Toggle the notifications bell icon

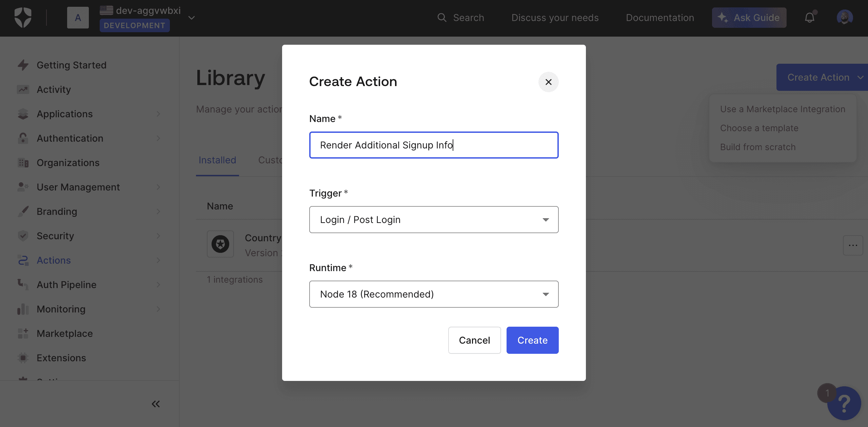[809, 18]
